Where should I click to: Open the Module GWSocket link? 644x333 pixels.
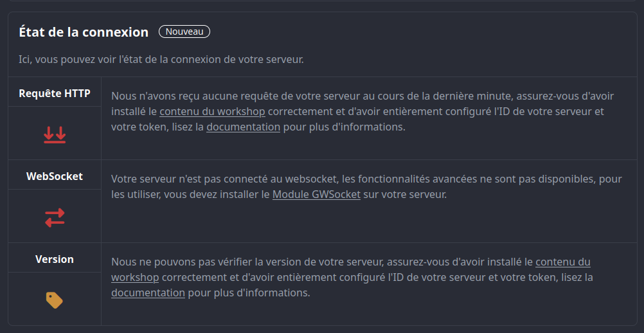pos(316,195)
